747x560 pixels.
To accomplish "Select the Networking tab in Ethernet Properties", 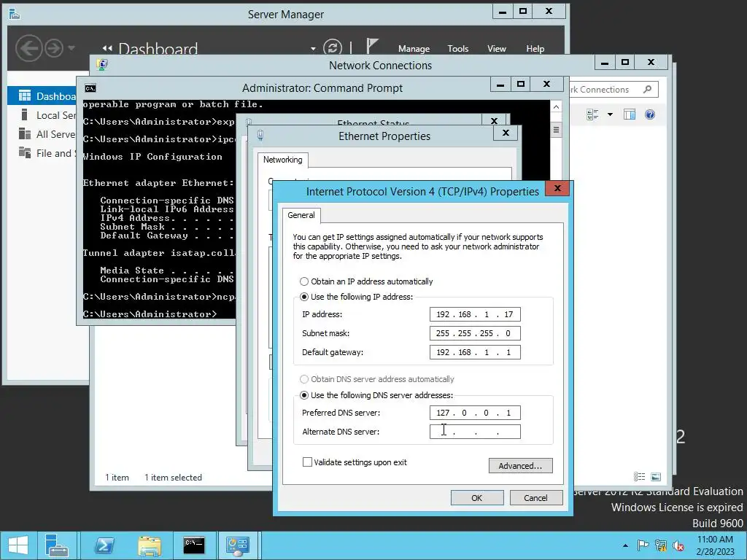I will coord(282,160).
